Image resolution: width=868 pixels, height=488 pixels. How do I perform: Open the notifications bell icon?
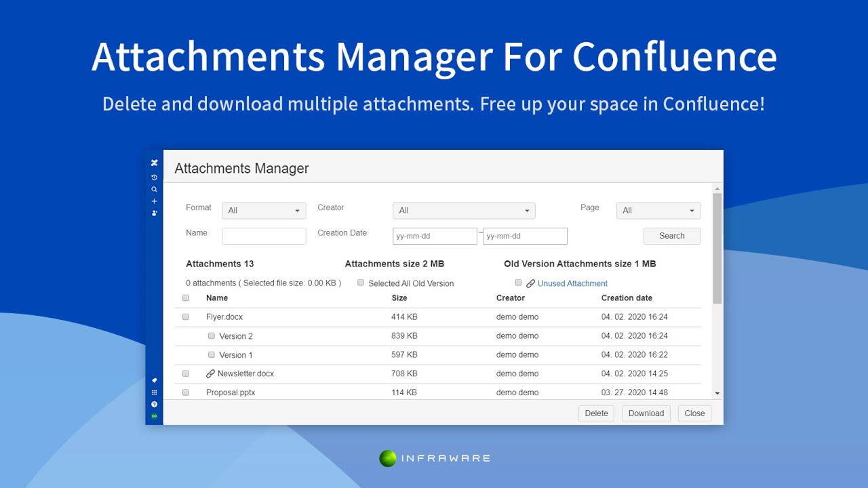point(155,380)
